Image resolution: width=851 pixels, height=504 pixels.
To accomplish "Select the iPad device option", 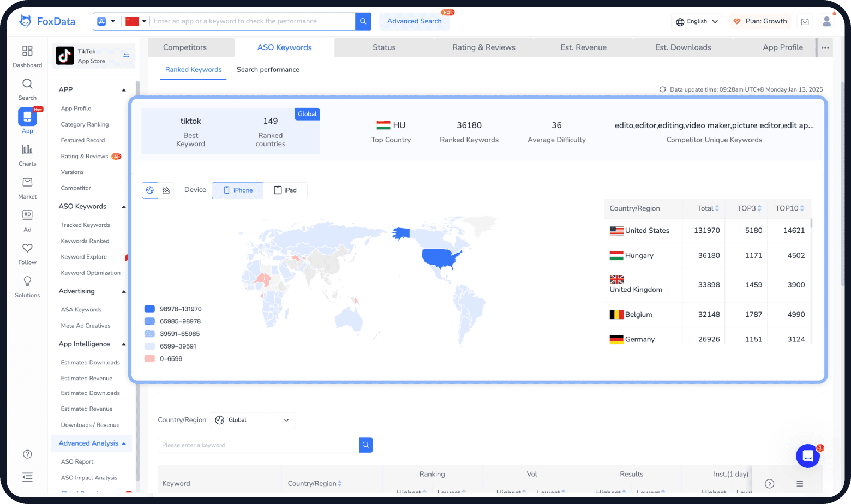I will pyautogui.click(x=285, y=190).
